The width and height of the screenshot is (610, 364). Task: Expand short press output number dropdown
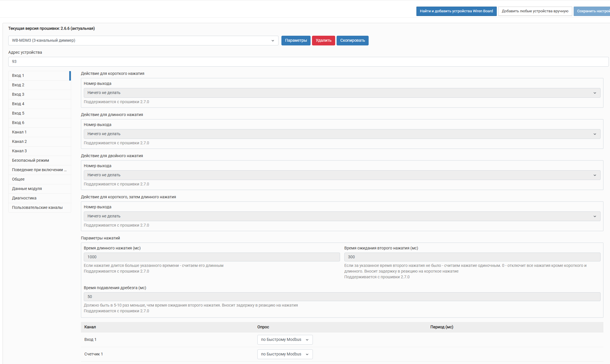click(342, 93)
